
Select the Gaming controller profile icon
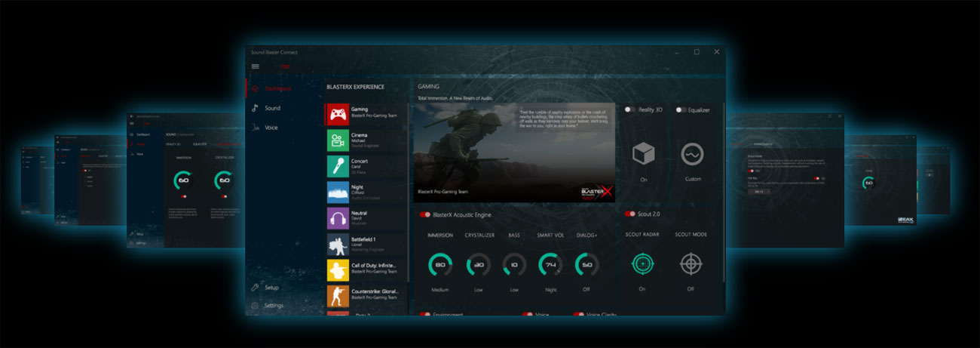[x=338, y=115]
